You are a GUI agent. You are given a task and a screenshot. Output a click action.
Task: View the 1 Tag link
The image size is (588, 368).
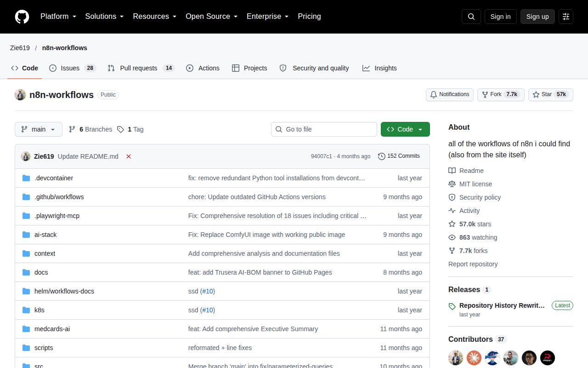pos(130,129)
